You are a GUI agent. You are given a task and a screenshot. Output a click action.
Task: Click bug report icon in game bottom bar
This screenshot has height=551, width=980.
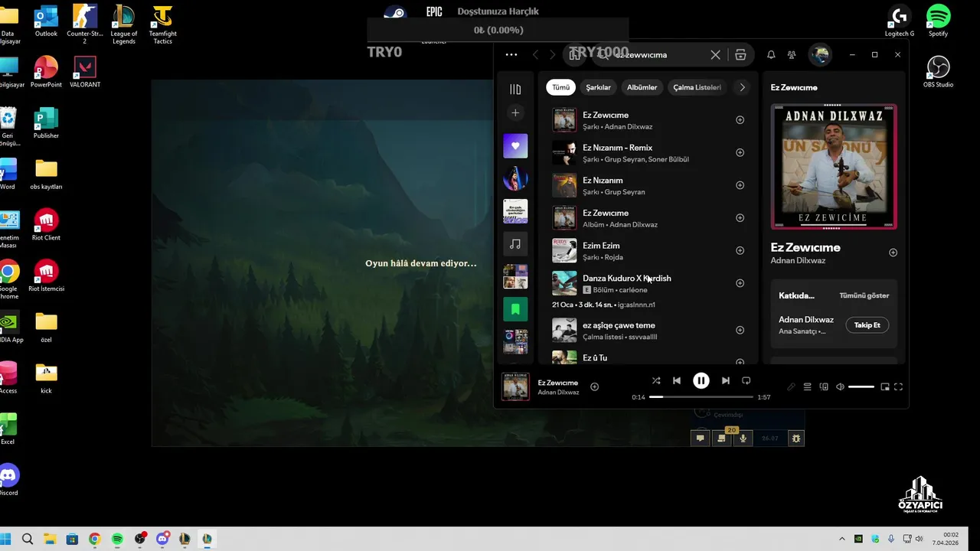(796, 439)
